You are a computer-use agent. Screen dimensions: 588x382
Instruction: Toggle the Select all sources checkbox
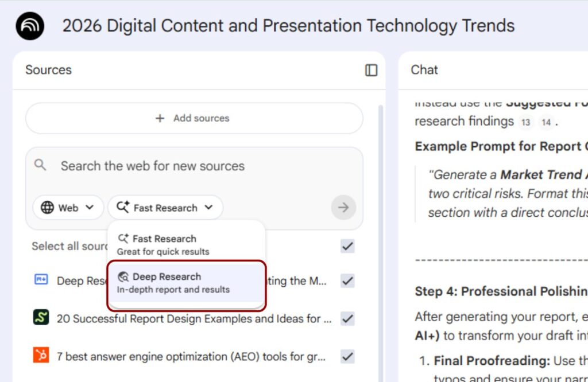pos(347,247)
